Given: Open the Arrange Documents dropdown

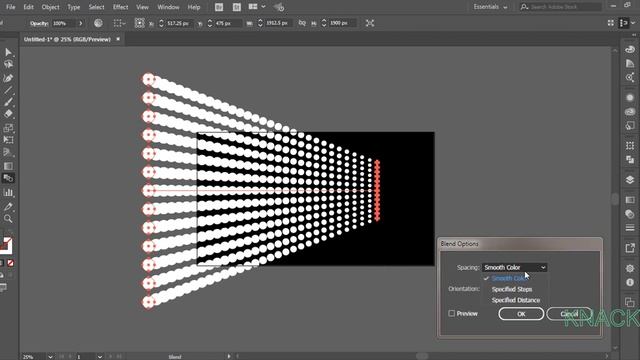Looking at the screenshot, I should (x=257, y=7).
